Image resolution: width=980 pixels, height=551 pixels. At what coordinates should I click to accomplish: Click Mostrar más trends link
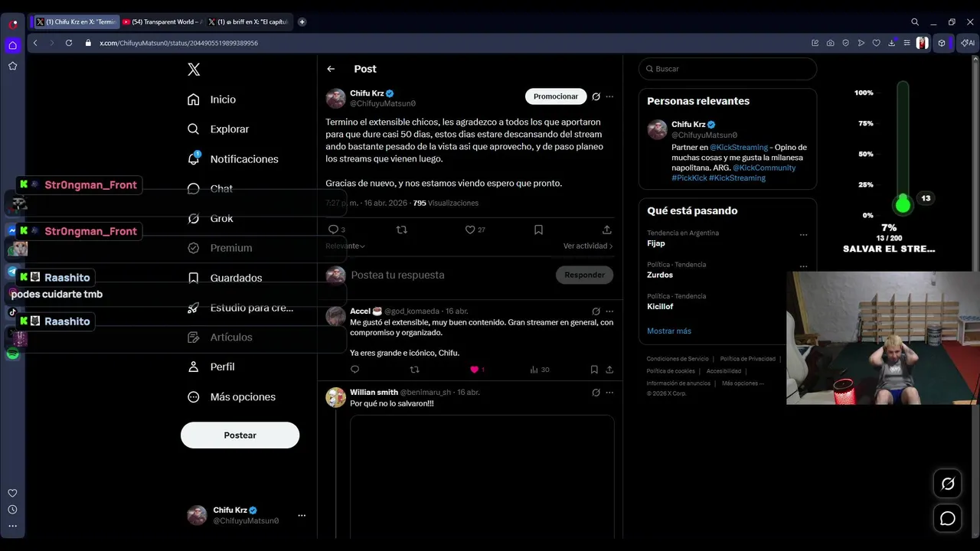669,331
